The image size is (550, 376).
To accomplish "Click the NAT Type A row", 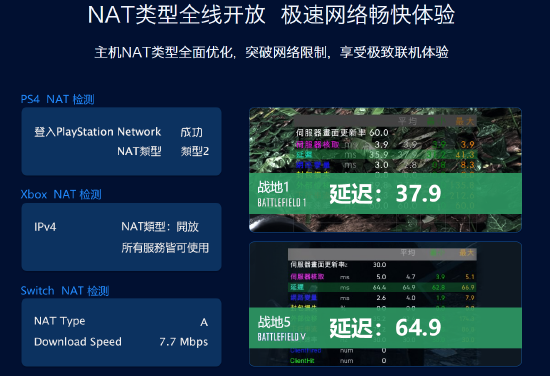I will point(121,321).
